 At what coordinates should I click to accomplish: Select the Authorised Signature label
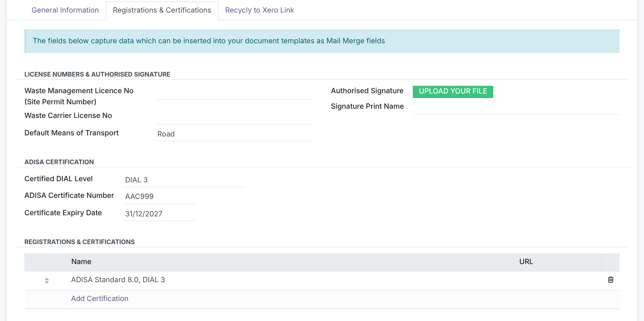coord(367,91)
